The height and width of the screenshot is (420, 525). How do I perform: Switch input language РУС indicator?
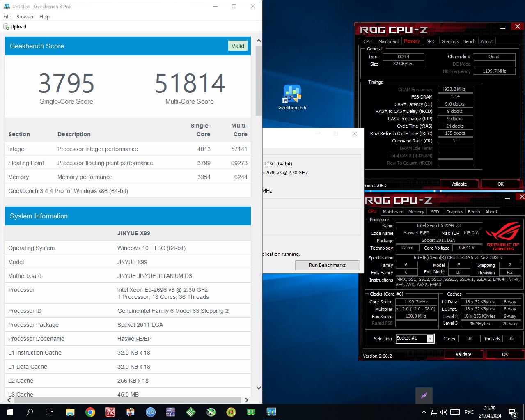pyautogui.click(x=469, y=412)
